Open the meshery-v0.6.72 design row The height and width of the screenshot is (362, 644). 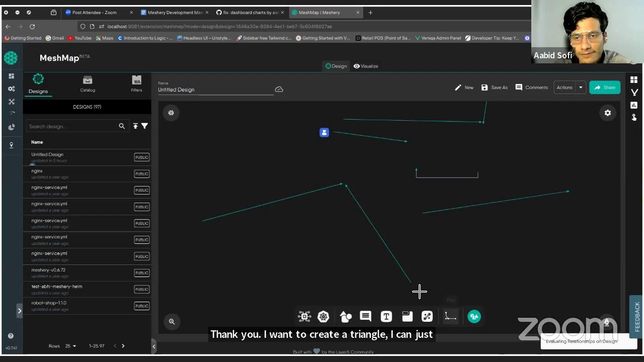tap(87, 273)
